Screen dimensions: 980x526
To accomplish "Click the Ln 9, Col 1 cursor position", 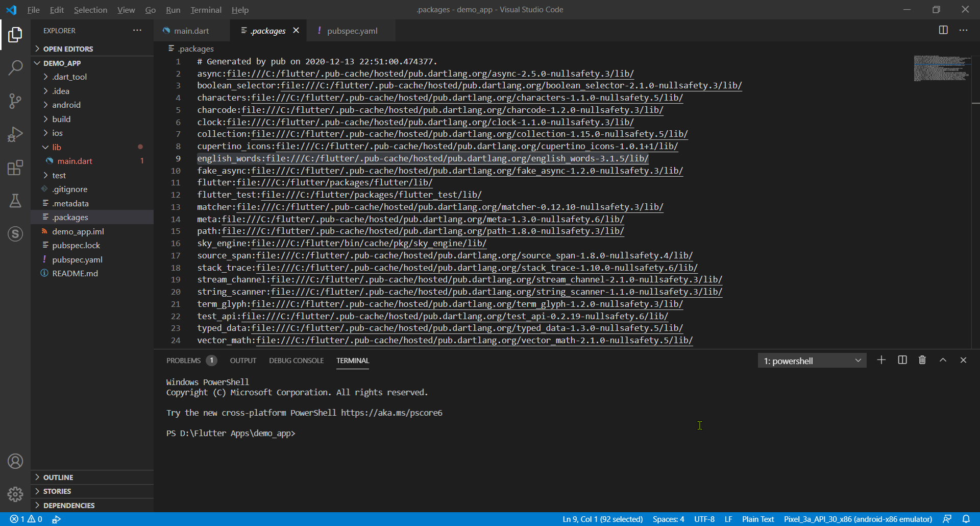I will click(x=602, y=519).
